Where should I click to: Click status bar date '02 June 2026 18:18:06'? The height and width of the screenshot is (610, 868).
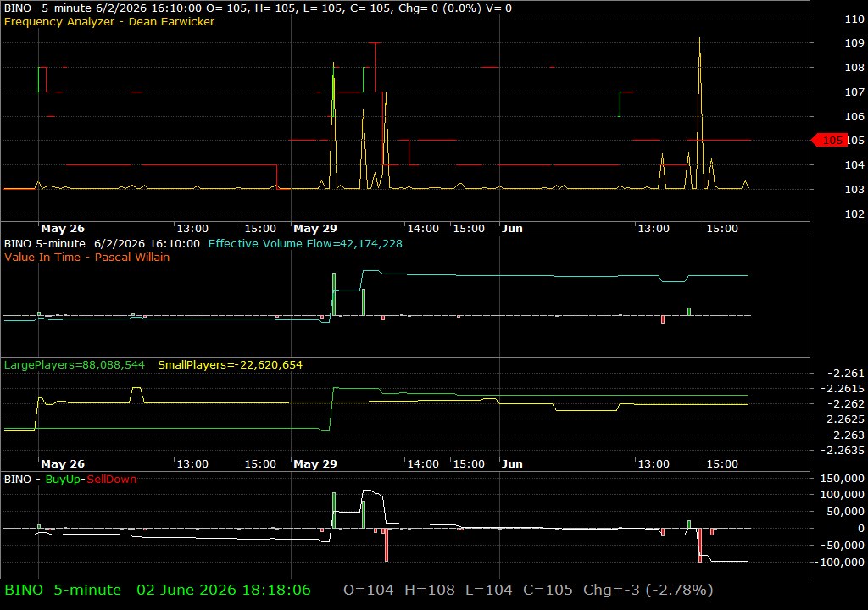pyautogui.click(x=224, y=590)
